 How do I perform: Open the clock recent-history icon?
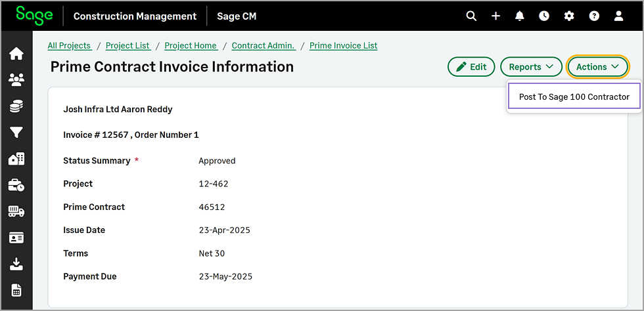pyautogui.click(x=544, y=16)
